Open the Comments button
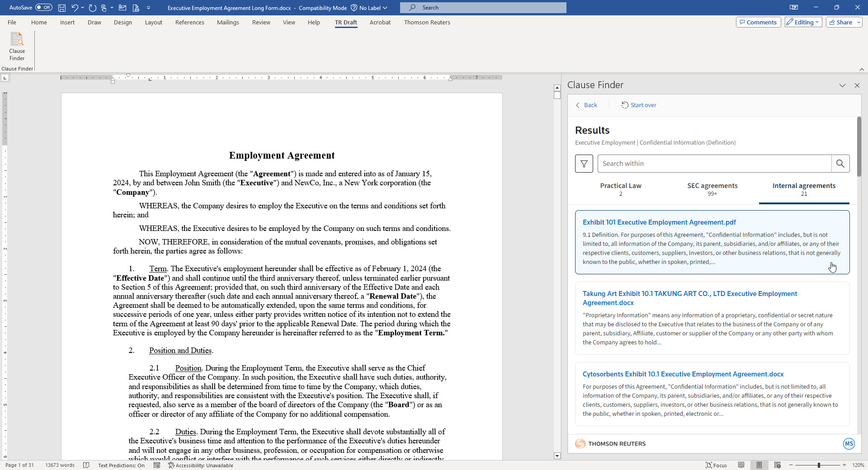868x470 pixels. click(758, 22)
